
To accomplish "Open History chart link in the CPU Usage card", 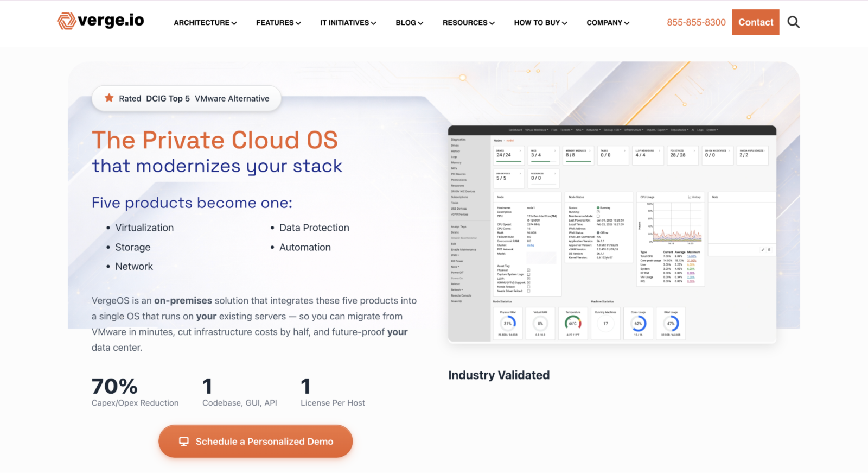I will pos(694,197).
